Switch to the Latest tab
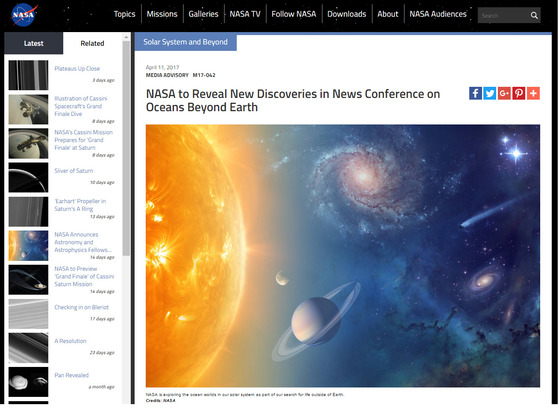Screen dimensions: 559x408 click(34, 43)
